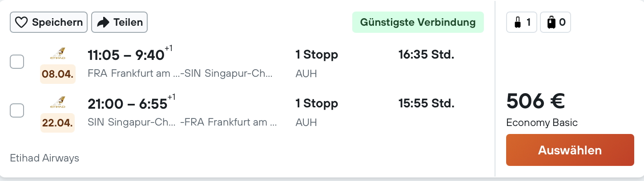Click the 08.04. outbound date label
This screenshot has height=181, width=644.
(58, 74)
